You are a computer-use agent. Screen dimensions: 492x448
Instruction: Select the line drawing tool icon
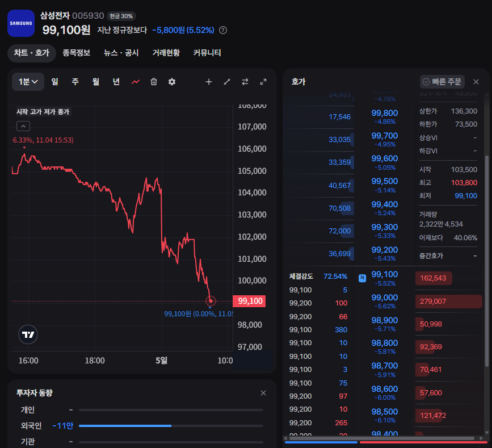click(227, 82)
